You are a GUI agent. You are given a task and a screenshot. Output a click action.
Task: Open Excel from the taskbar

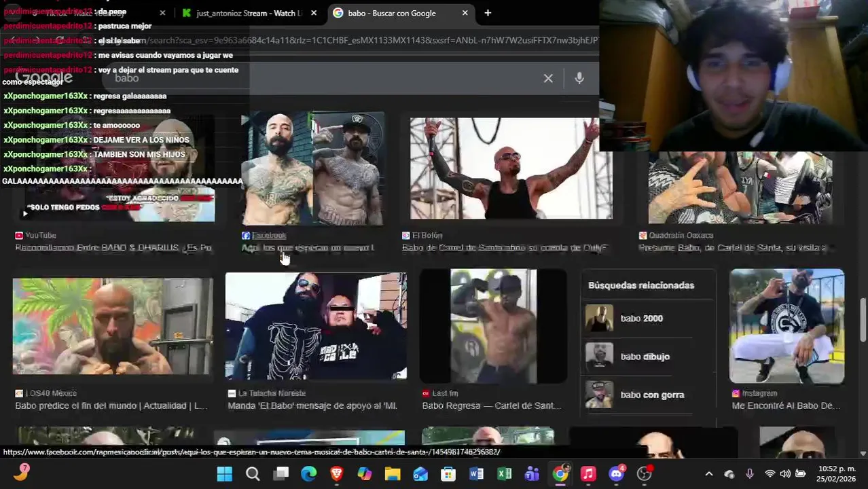point(504,473)
